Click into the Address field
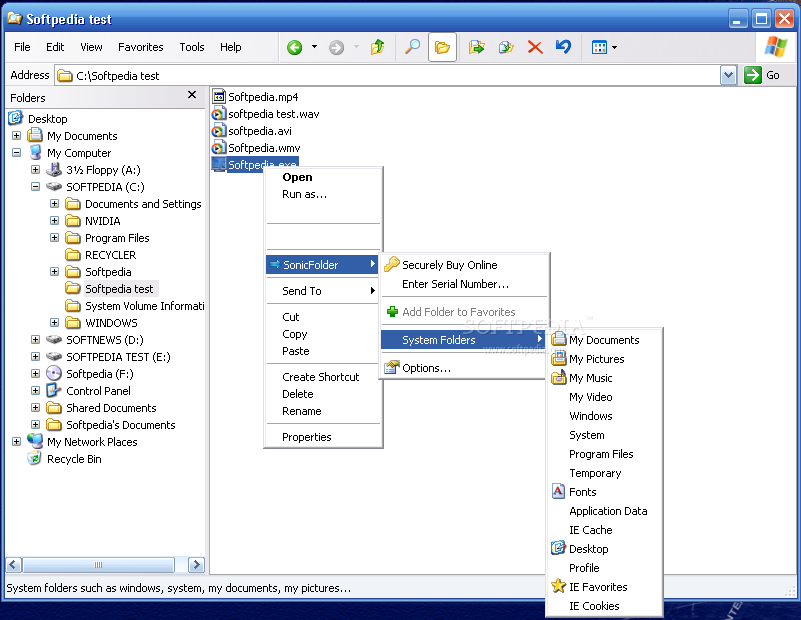801x620 pixels. 388,76
